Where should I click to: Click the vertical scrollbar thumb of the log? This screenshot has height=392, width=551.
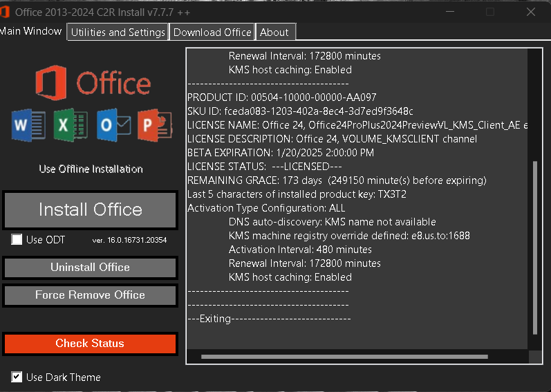pos(535,248)
